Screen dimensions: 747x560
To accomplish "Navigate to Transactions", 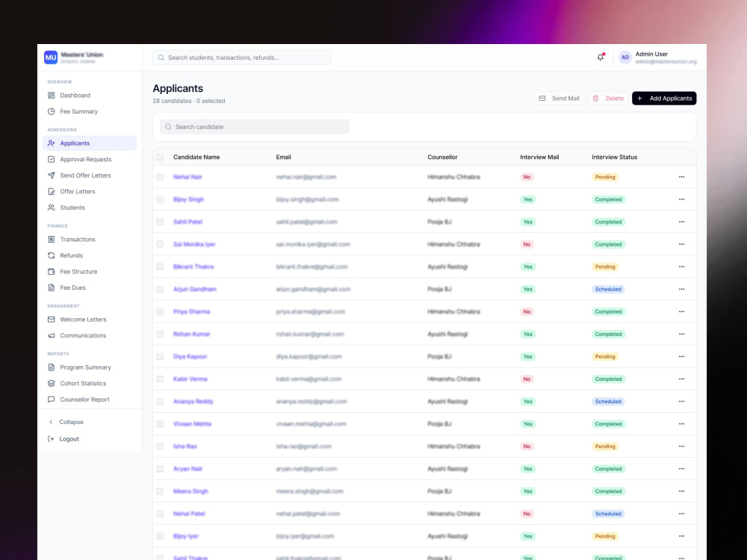I will pos(90,240).
